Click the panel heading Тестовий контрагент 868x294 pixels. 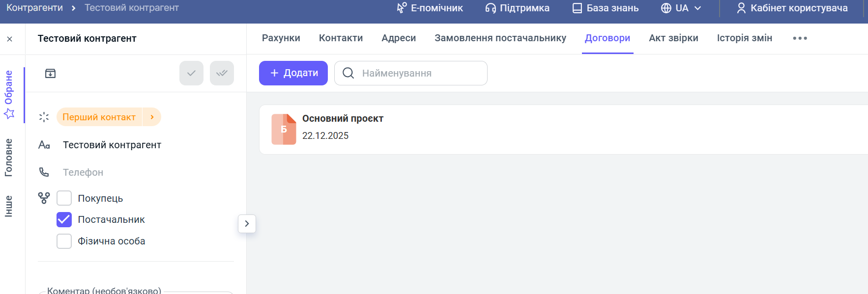coord(87,38)
